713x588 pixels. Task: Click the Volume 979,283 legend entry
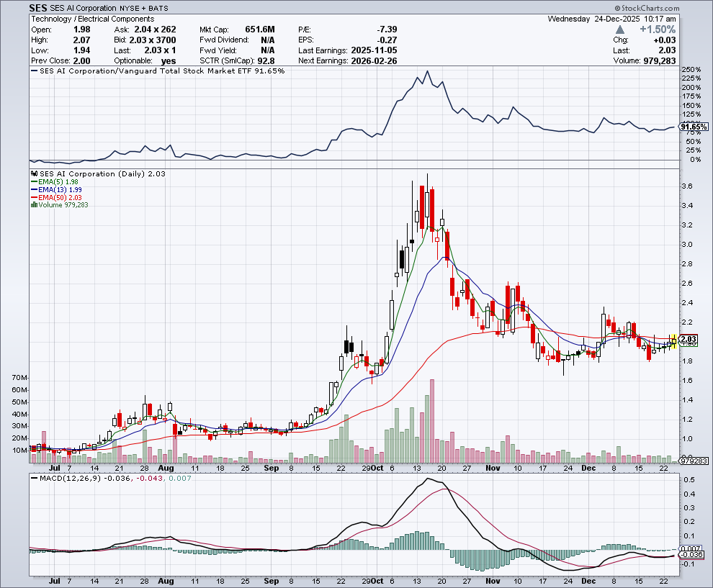tap(60, 205)
